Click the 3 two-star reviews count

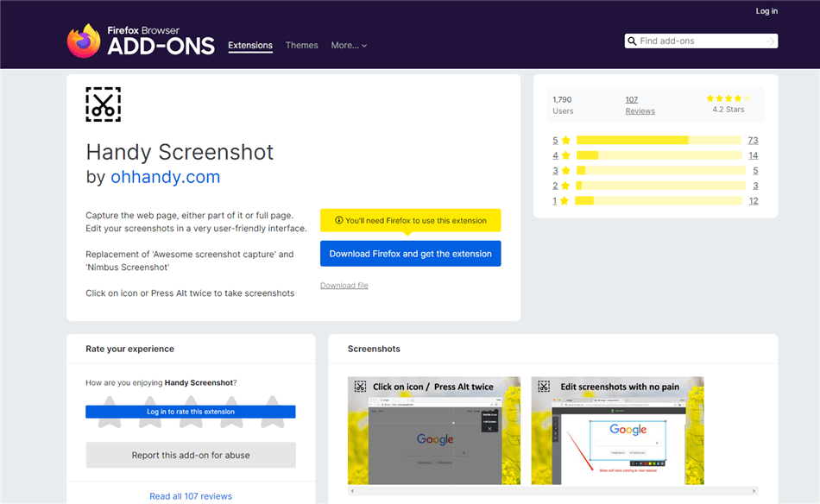click(x=755, y=186)
